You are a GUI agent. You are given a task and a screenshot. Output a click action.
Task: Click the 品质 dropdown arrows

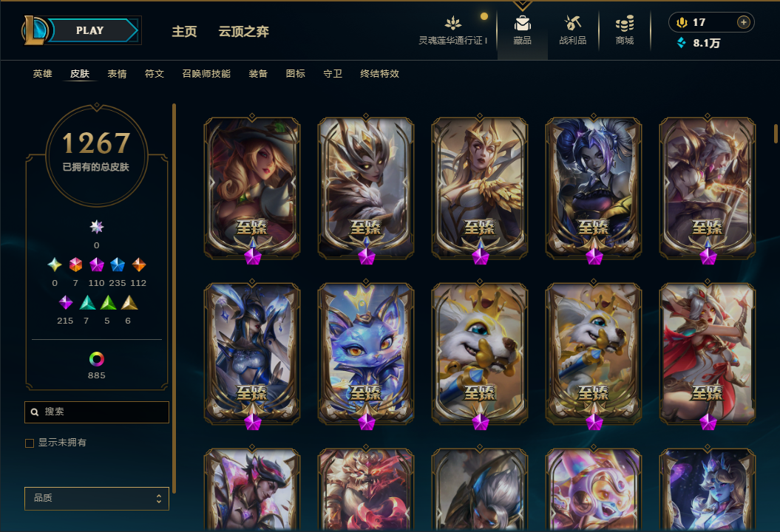pyautogui.click(x=159, y=498)
